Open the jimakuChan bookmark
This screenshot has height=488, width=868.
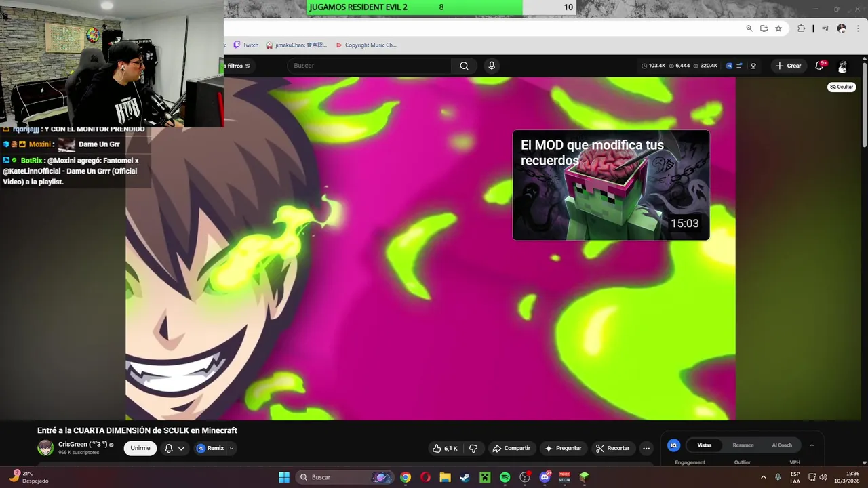(296, 45)
